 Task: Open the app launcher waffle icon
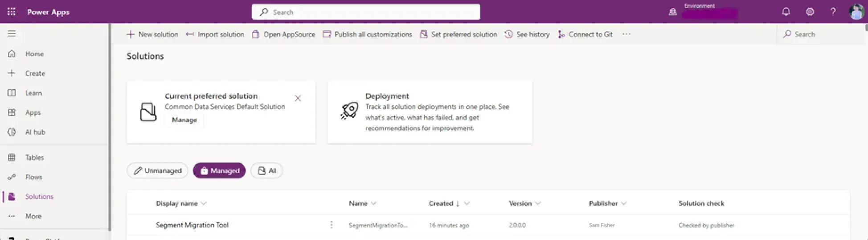(12, 12)
